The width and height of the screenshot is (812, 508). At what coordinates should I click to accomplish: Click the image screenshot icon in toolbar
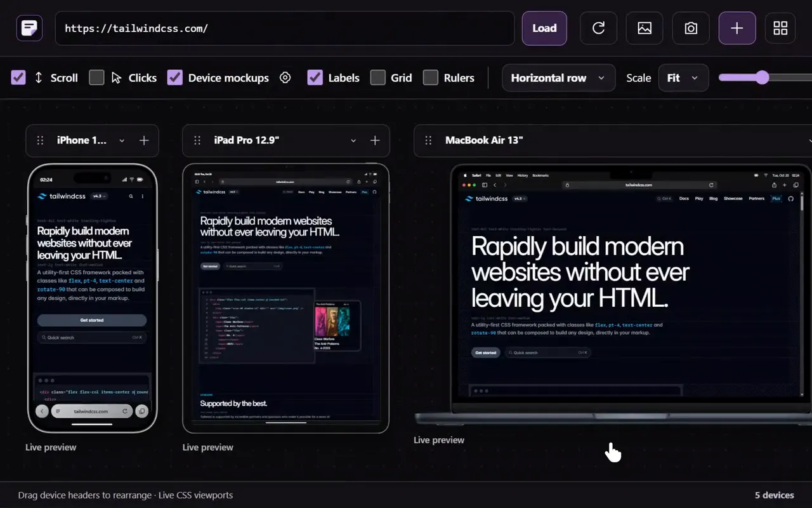pyautogui.click(x=645, y=28)
